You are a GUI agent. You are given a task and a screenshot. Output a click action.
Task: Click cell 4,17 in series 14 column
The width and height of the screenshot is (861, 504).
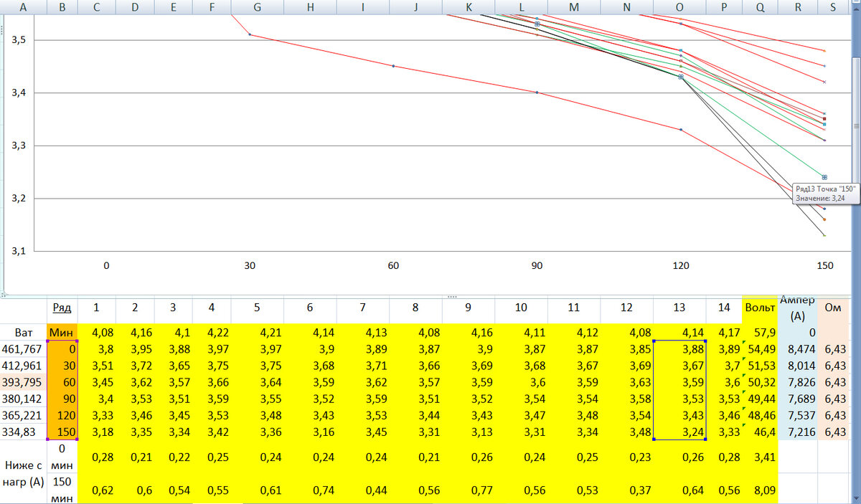point(725,333)
